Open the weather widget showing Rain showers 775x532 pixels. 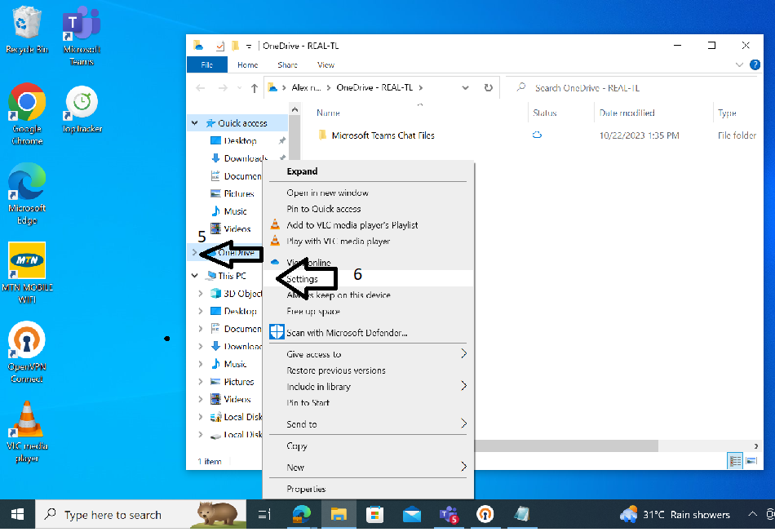coord(675,515)
